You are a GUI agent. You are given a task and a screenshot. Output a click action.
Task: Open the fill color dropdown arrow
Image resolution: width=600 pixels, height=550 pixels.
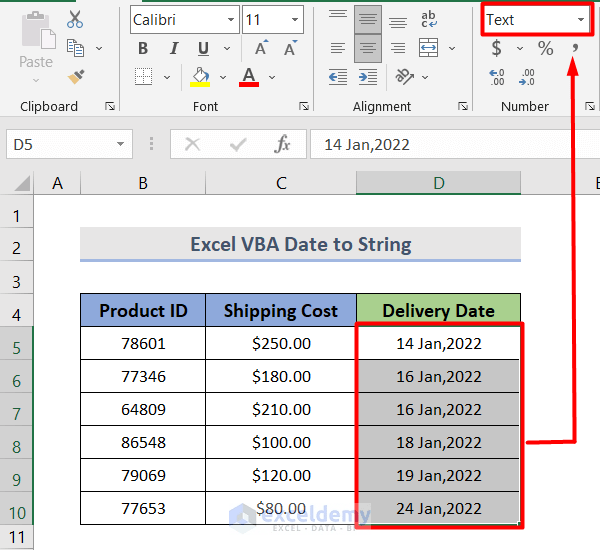click(x=223, y=77)
